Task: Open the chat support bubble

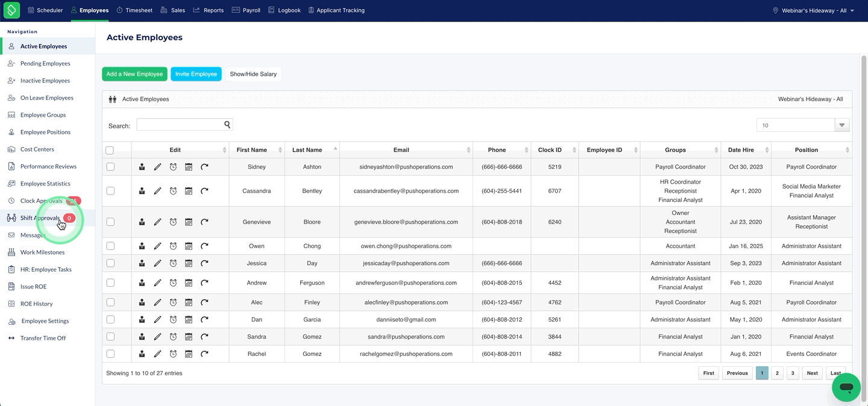Action: point(846,387)
